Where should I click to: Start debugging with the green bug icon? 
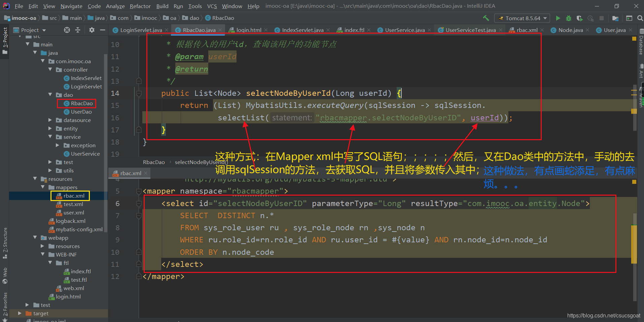pos(569,18)
